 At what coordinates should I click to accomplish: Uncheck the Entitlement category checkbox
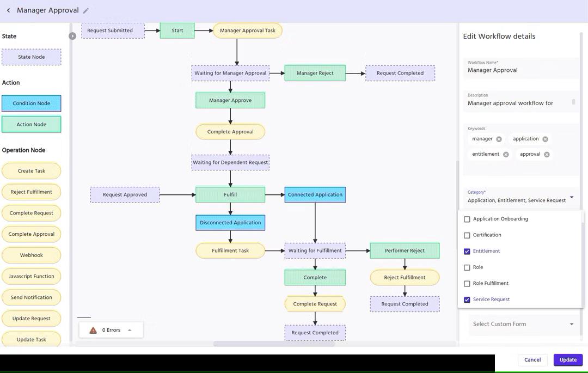(467, 252)
